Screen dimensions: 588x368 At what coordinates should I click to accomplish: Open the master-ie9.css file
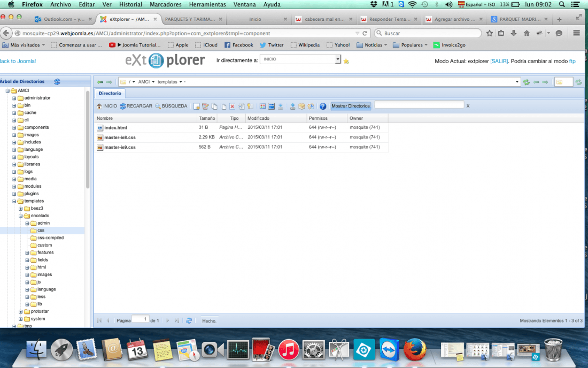(x=120, y=148)
